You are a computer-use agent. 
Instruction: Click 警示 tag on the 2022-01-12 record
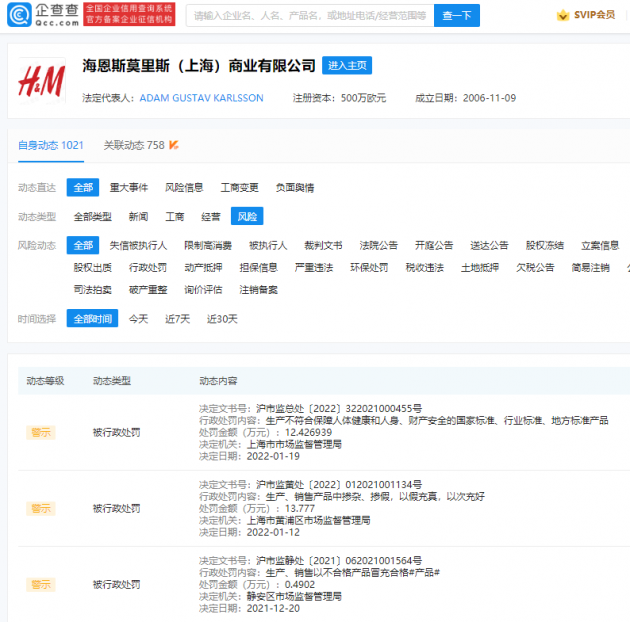tap(41, 509)
